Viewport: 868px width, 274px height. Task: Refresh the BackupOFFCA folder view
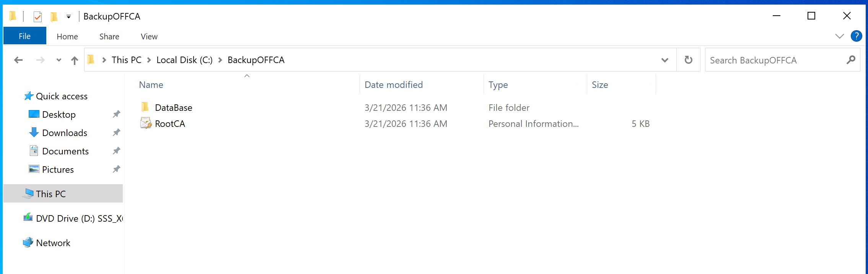coord(688,60)
